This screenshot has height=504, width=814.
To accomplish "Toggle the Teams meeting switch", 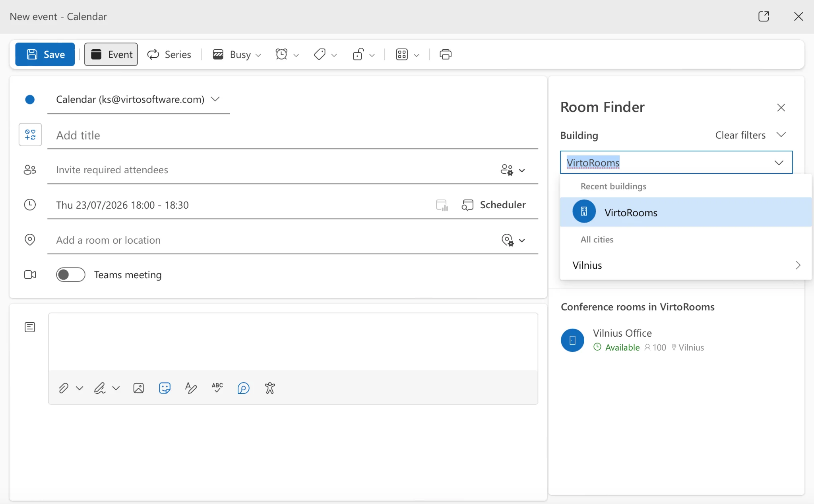I will click(71, 275).
